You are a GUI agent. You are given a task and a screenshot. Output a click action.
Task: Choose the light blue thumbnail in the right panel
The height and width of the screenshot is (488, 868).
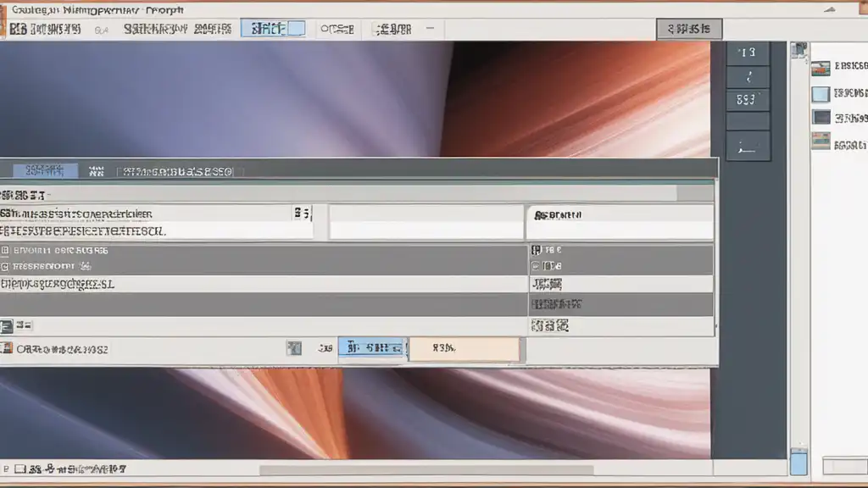821,94
